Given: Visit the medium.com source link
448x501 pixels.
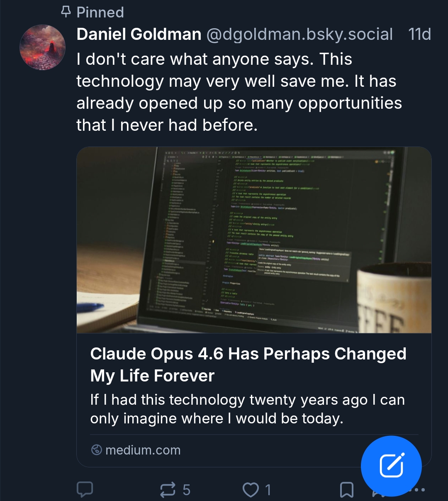Looking at the screenshot, I should (143, 450).
